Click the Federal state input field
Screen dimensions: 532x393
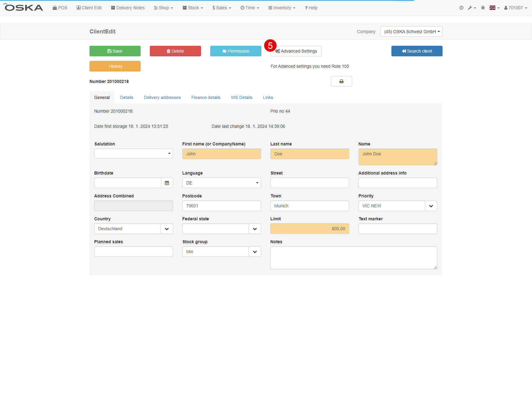click(x=216, y=229)
